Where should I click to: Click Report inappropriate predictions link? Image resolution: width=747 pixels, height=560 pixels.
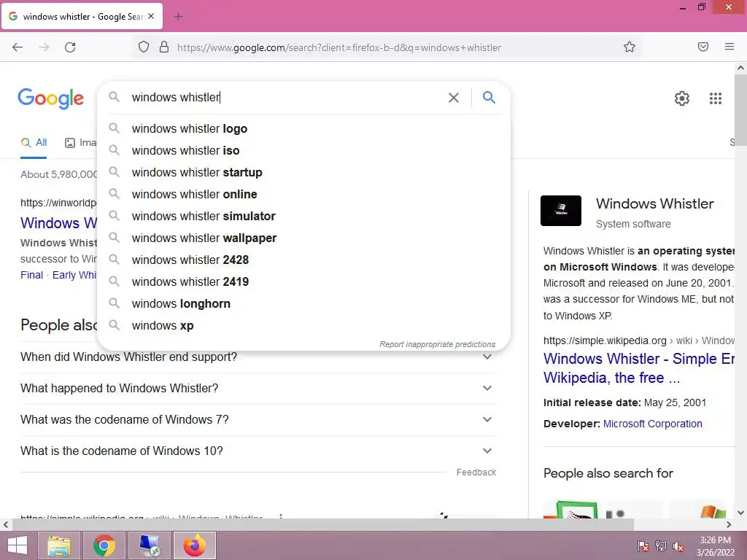click(438, 344)
